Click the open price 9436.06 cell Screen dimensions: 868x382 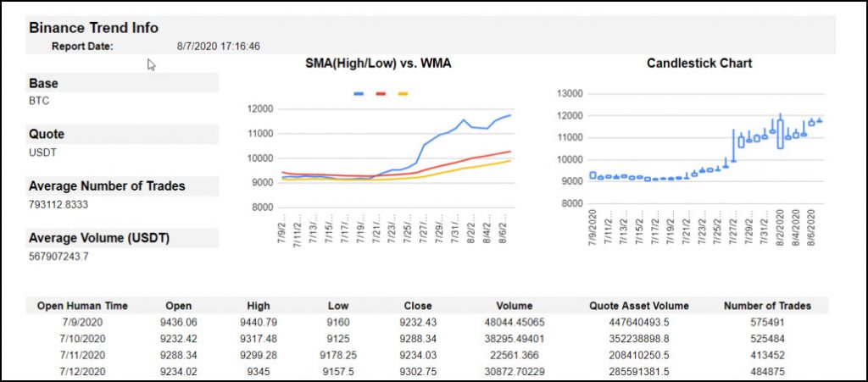click(179, 322)
